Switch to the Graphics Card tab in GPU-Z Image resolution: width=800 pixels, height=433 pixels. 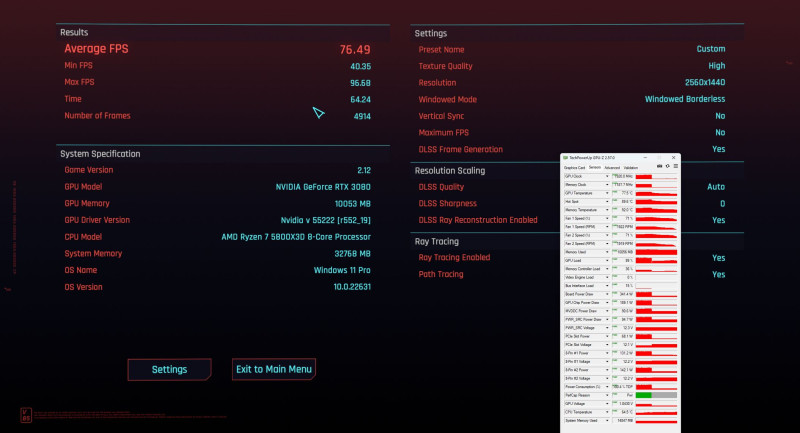coord(574,167)
